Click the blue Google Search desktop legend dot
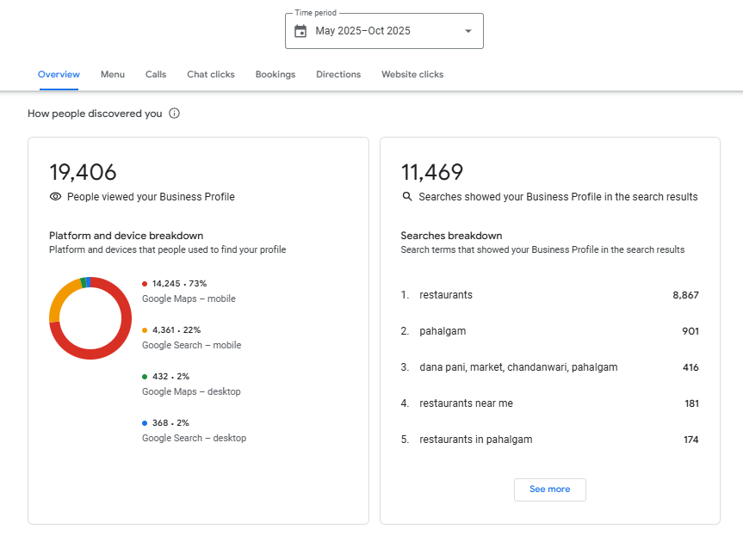 [x=145, y=423]
